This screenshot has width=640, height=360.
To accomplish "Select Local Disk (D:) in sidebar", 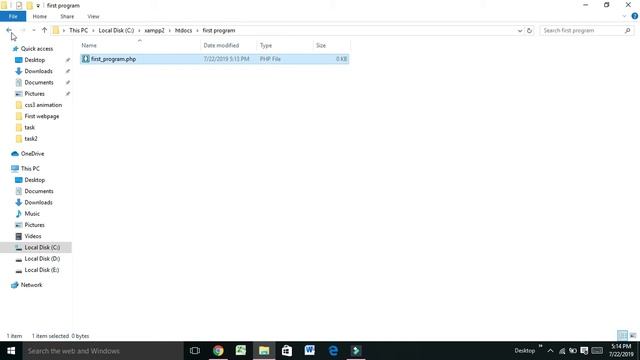I will [42, 259].
